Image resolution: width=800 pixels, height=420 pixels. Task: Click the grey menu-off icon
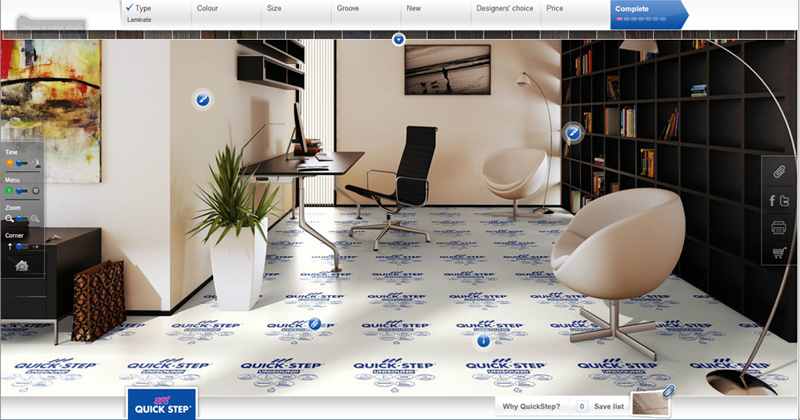tap(36, 191)
